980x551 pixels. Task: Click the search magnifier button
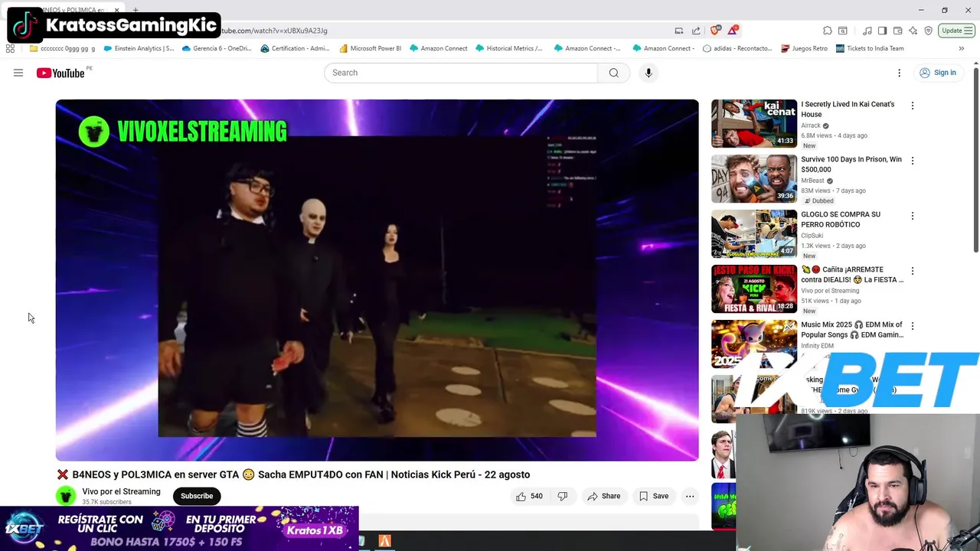tap(613, 73)
